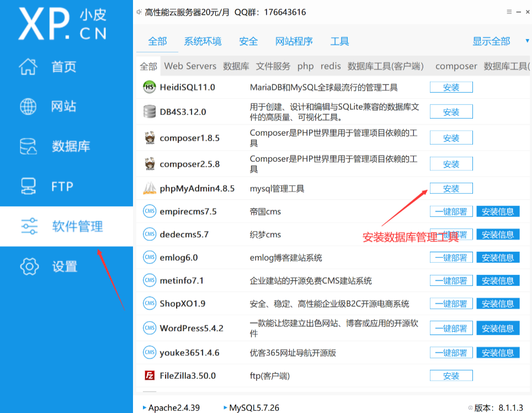Click 一键部署 for WordPress5.4.2

[x=451, y=328]
